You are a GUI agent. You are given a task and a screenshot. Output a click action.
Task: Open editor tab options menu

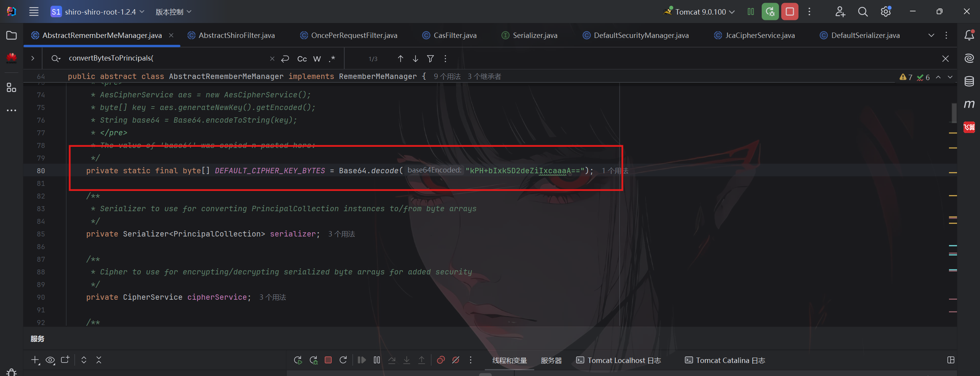coord(946,35)
